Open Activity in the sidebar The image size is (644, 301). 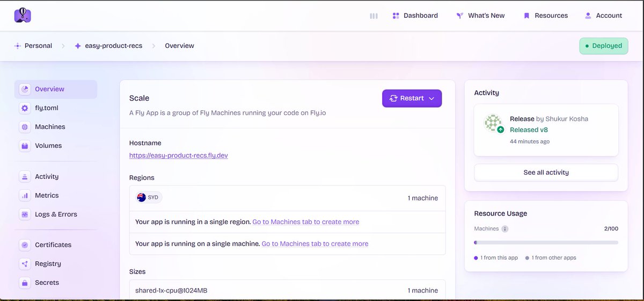pyautogui.click(x=56, y=176)
